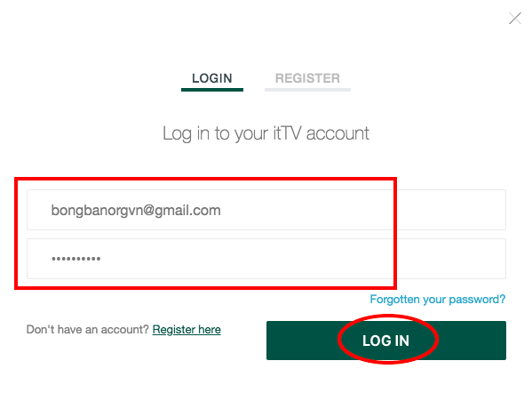Image resolution: width=532 pixels, height=409 pixels.
Task: Click the 'Log in to your itTV account' heading
Action: [x=266, y=133]
